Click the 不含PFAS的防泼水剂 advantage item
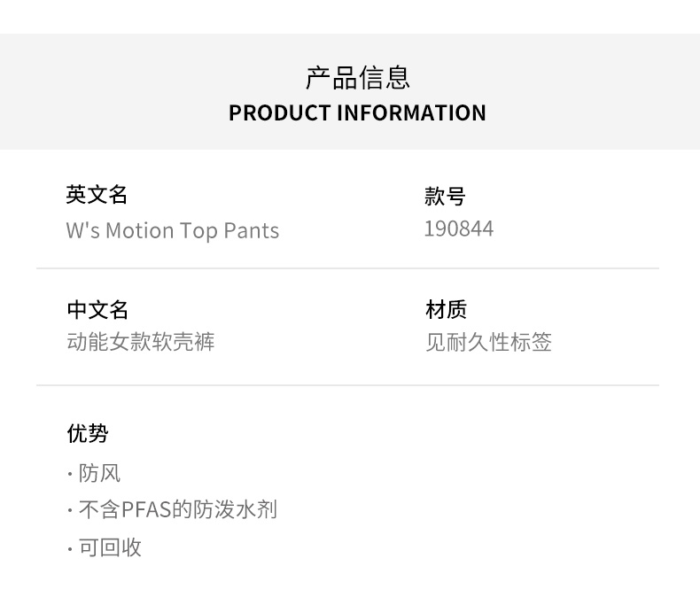The image size is (700, 597). pos(178,509)
